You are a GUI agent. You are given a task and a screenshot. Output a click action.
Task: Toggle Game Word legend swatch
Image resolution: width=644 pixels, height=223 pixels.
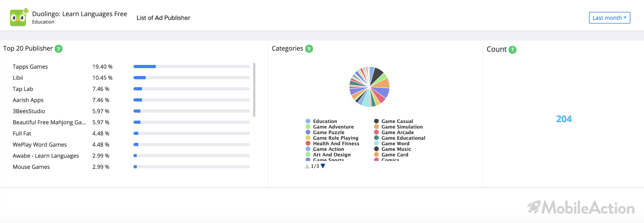[x=376, y=143]
